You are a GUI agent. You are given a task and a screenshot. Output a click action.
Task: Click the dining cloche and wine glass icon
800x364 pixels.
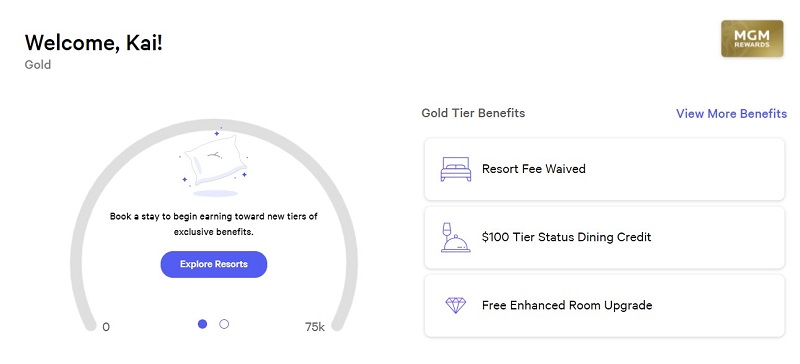[x=455, y=237]
